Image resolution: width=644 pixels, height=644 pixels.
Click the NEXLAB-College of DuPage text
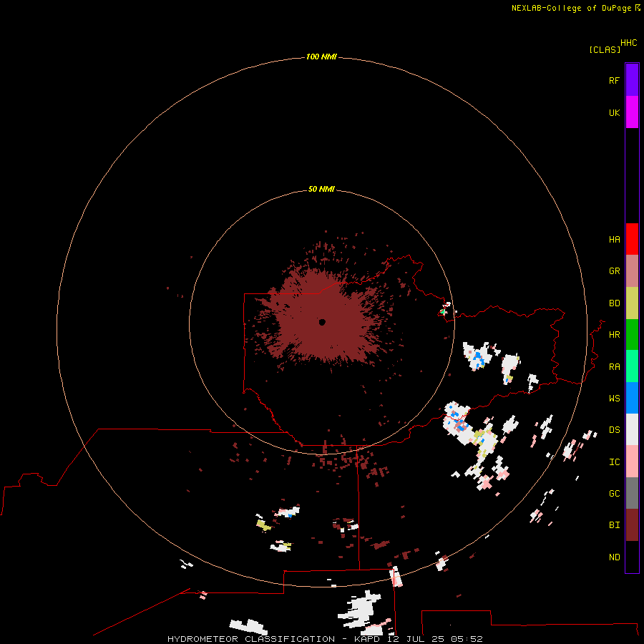tap(571, 8)
